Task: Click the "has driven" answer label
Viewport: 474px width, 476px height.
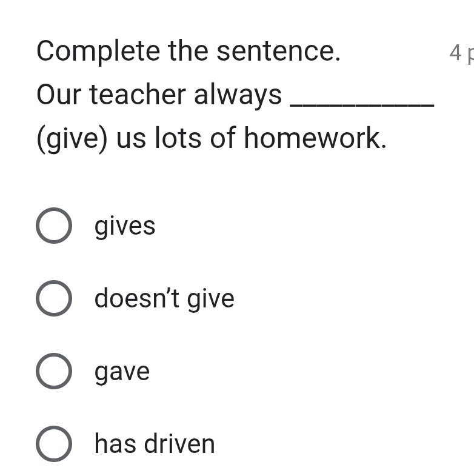Action: click(x=155, y=443)
